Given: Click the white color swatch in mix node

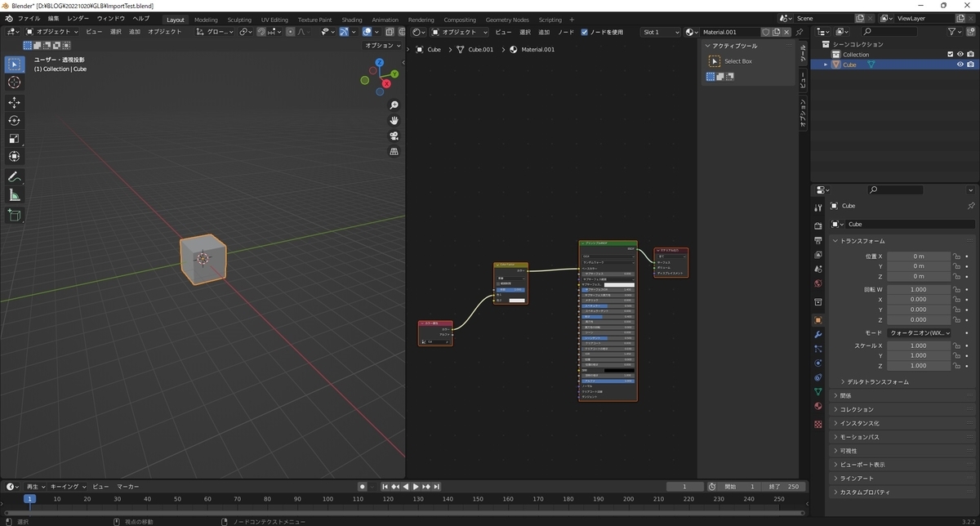Looking at the screenshot, I should (x=517, y=301).
